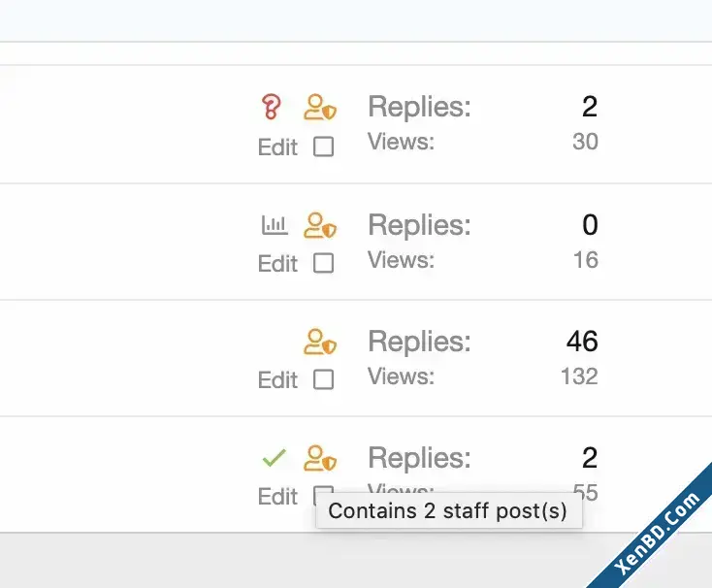
Task: Tick checkbox in the 132-views thread row
Action: pyautogui.click(x=323, y=379)
